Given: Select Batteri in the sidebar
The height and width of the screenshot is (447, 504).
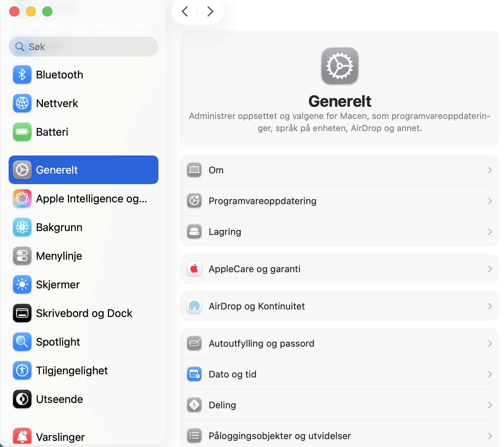Looking at the screenshot, I should click(x=84, y=132).
